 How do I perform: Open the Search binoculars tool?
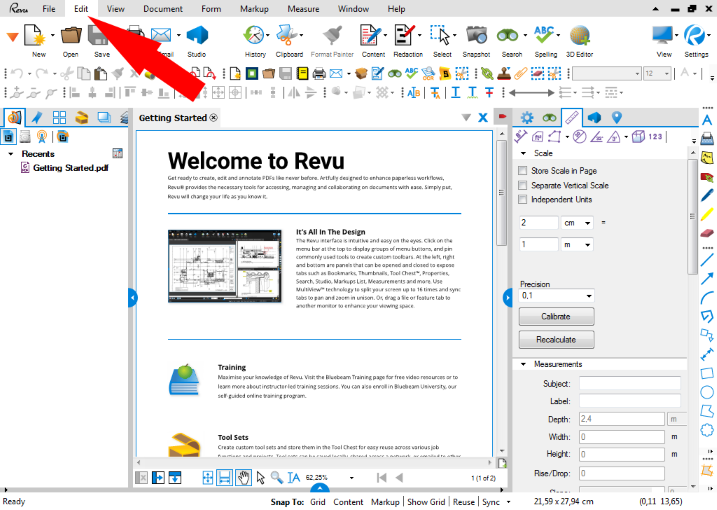(511, 37)
